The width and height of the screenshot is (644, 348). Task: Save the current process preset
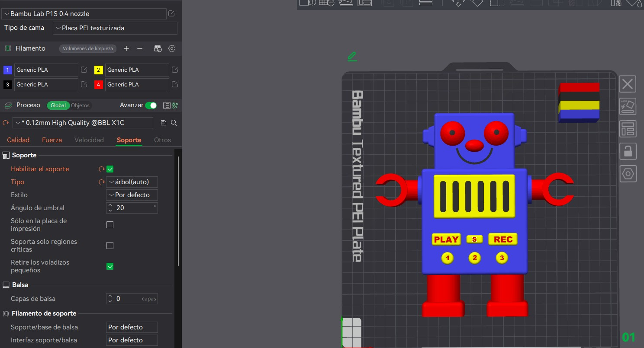coord(163,123)
